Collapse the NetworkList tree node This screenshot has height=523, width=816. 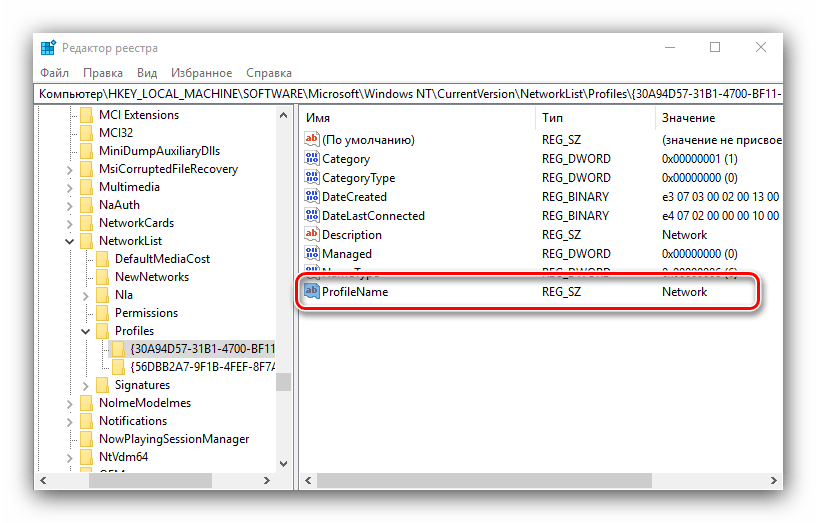coord(69,241)
